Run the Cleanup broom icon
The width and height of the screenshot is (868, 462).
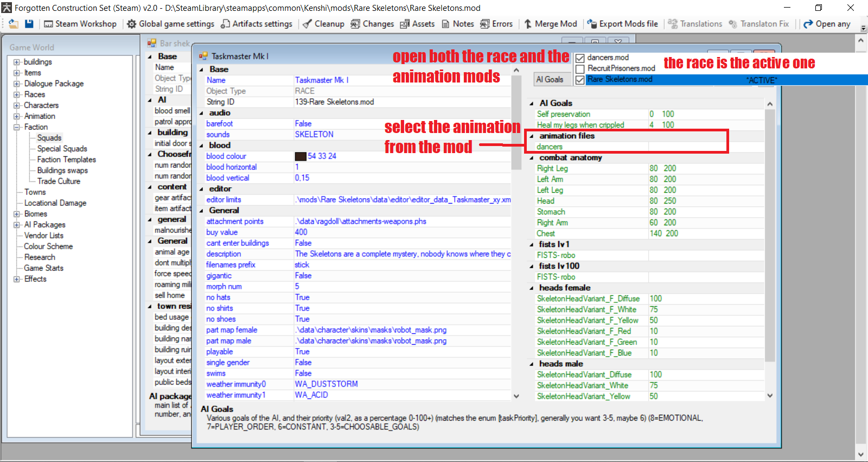pyautogui.click(x=307, y=24)
